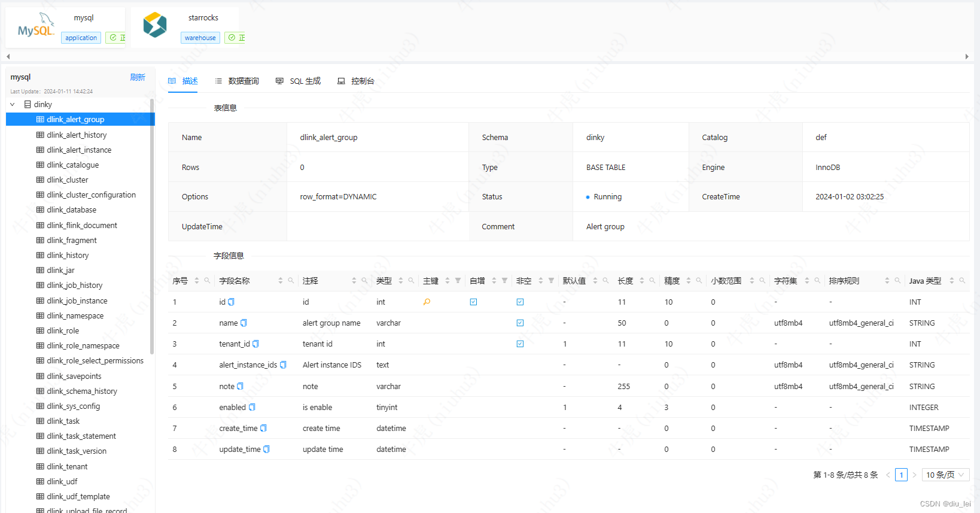
Task: Copy the id field name icon
Action: pos(231,302)
